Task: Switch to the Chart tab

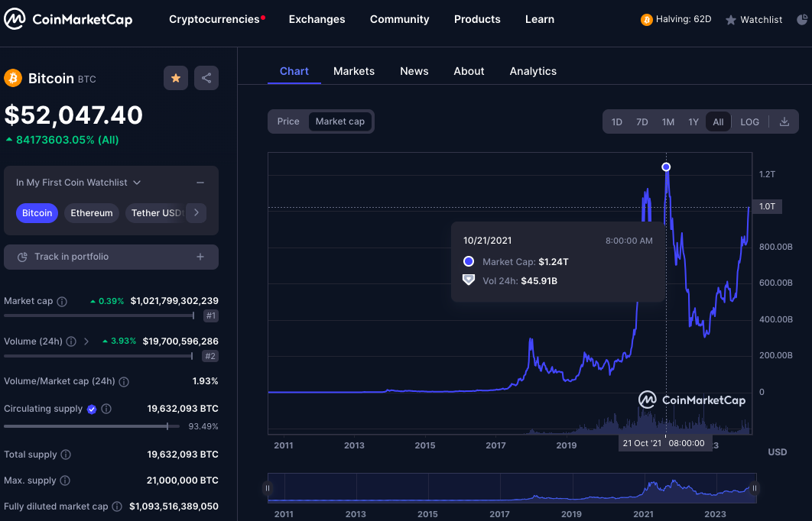Action: [294, 71]
